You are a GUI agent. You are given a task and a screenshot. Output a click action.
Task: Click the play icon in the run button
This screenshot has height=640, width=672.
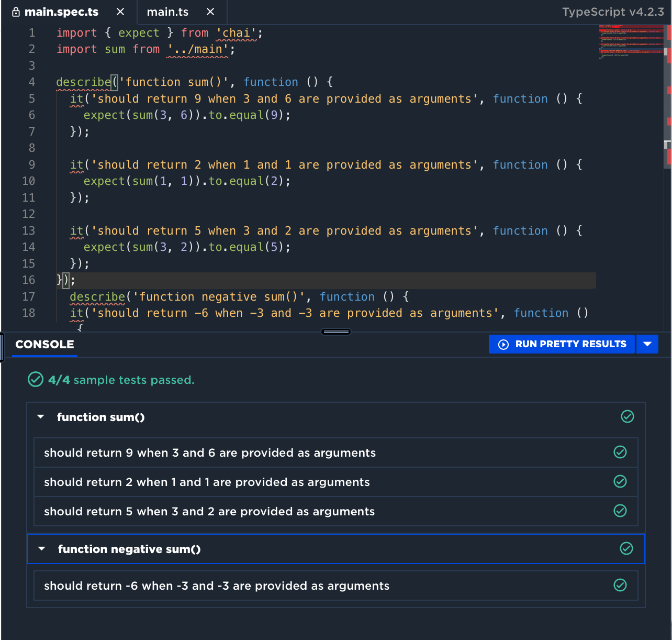tap(503, 344)
